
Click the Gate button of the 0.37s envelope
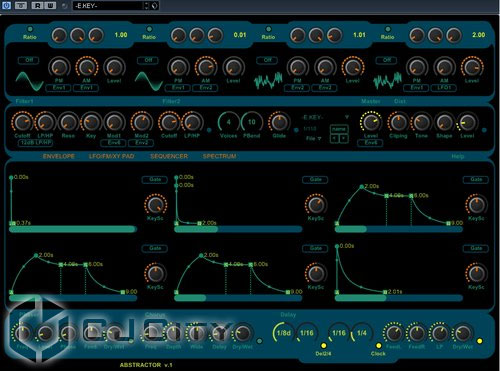coord(155,180)
